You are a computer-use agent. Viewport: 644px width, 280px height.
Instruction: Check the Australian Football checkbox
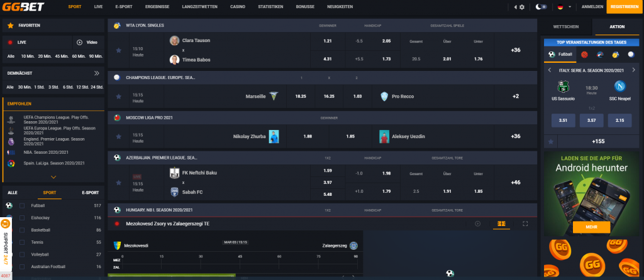tap(22, 266)
